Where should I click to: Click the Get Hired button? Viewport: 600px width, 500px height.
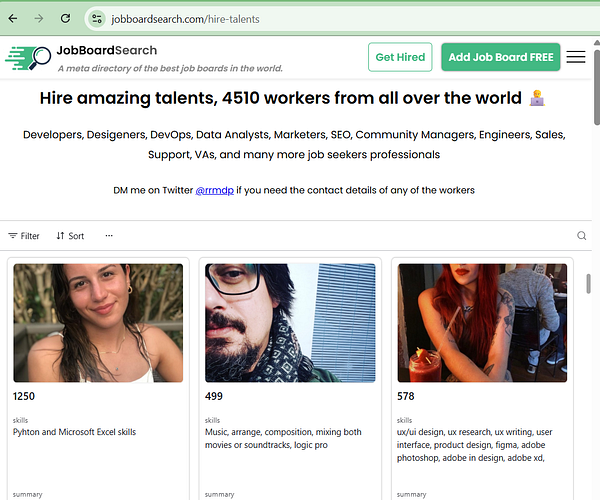pos(400,57)
